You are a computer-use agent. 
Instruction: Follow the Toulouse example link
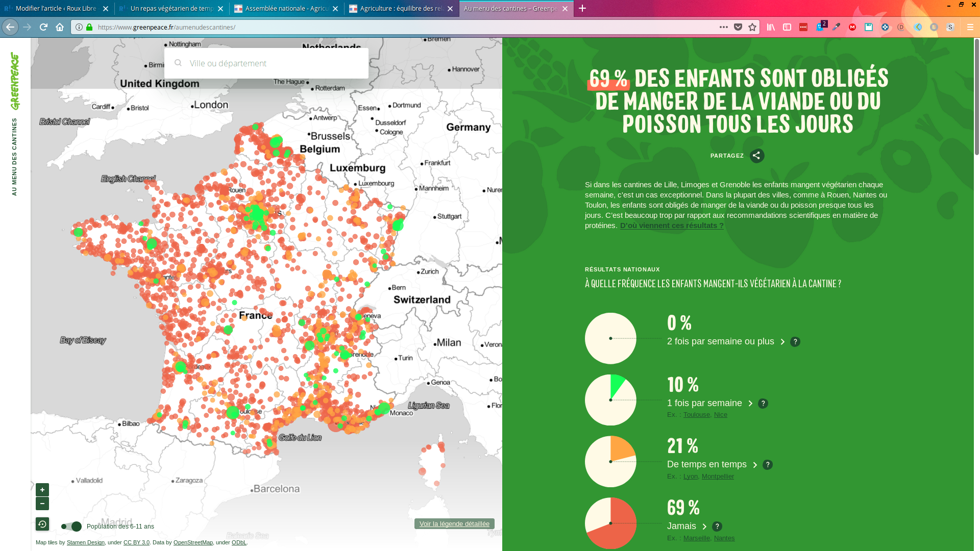point(697,415)
